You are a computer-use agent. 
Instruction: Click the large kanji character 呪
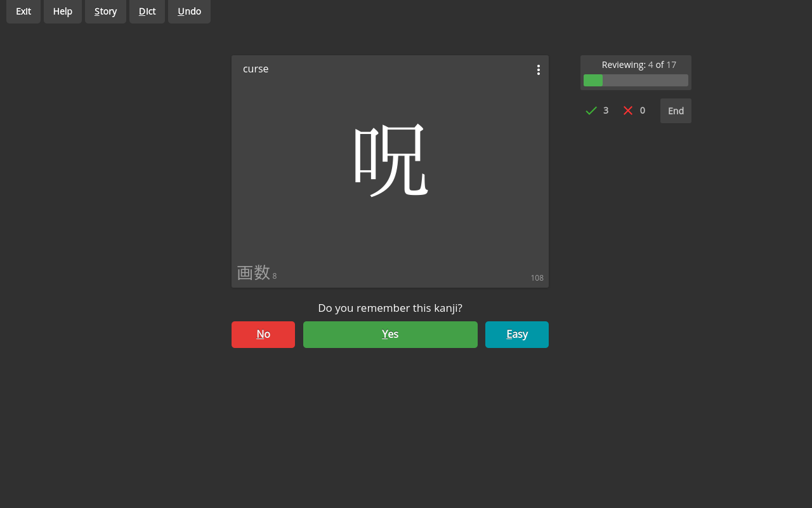[x=390, y=160]
